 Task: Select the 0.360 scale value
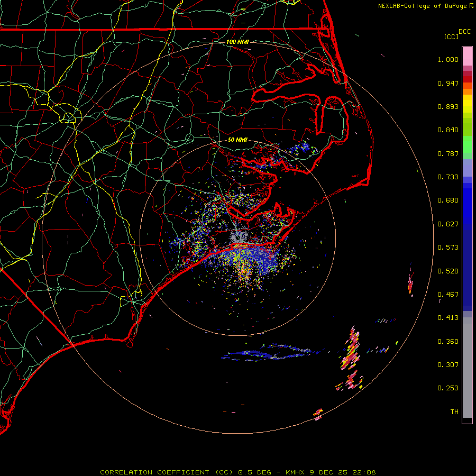tap(448, 342)
